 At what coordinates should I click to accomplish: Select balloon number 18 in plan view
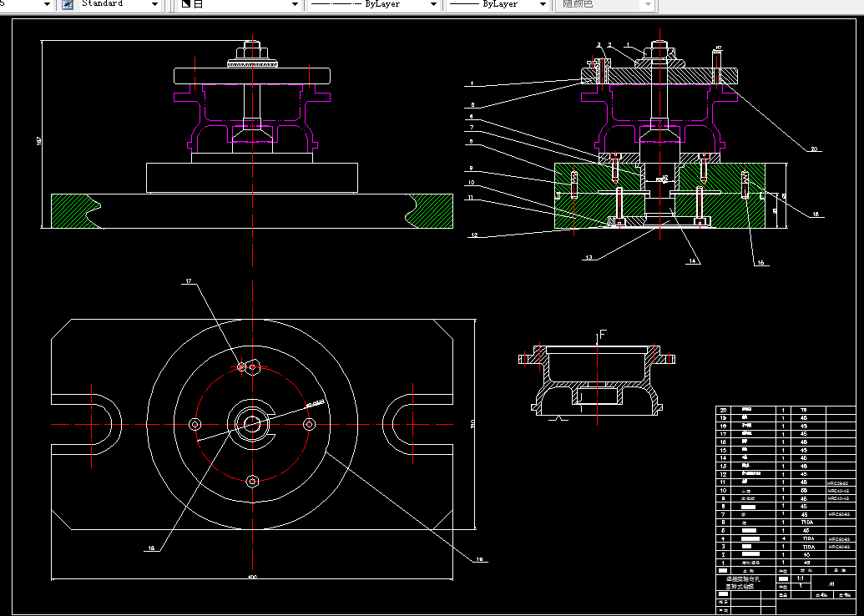[x=152, y=548]
